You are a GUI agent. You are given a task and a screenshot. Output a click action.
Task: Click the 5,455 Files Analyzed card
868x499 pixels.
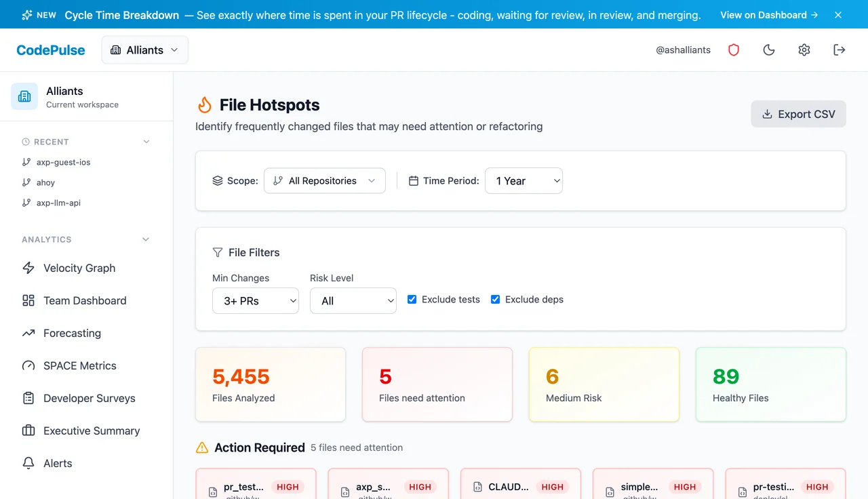(271, 384)
